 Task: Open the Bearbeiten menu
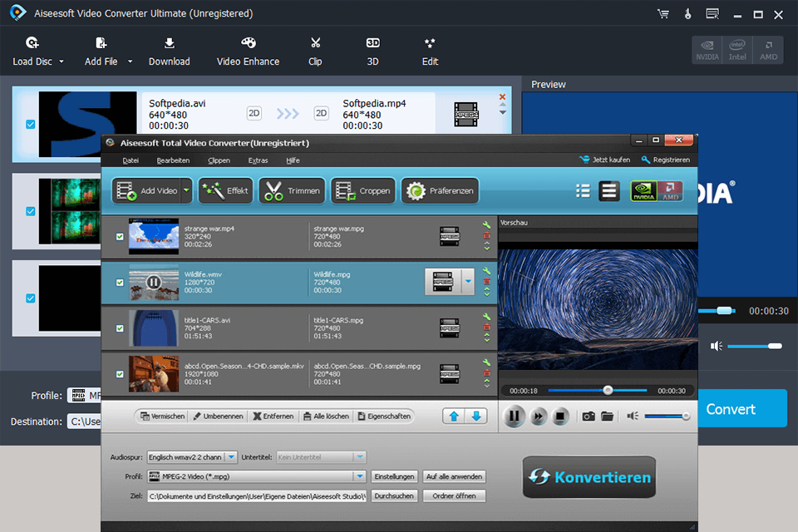173,160
